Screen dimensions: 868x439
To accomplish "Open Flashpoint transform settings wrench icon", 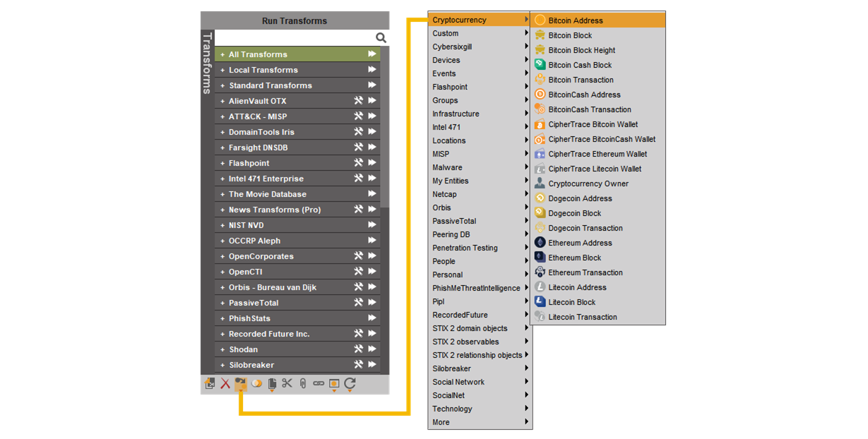I will click(x=358, y=163).
